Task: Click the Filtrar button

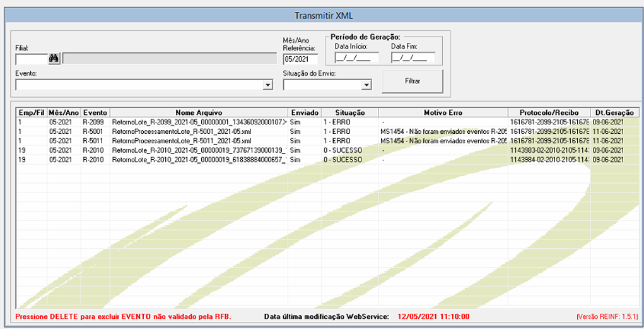Action: (413, 81)
